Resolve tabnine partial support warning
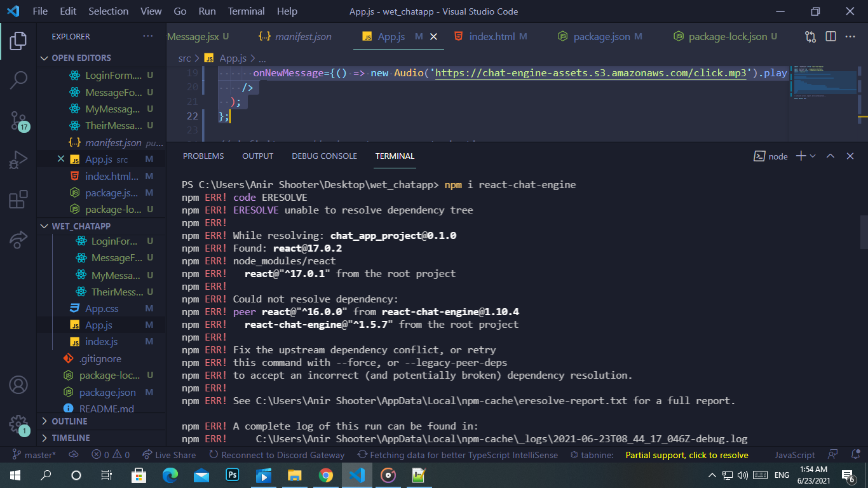868x488 pixels. click(686, 455)
